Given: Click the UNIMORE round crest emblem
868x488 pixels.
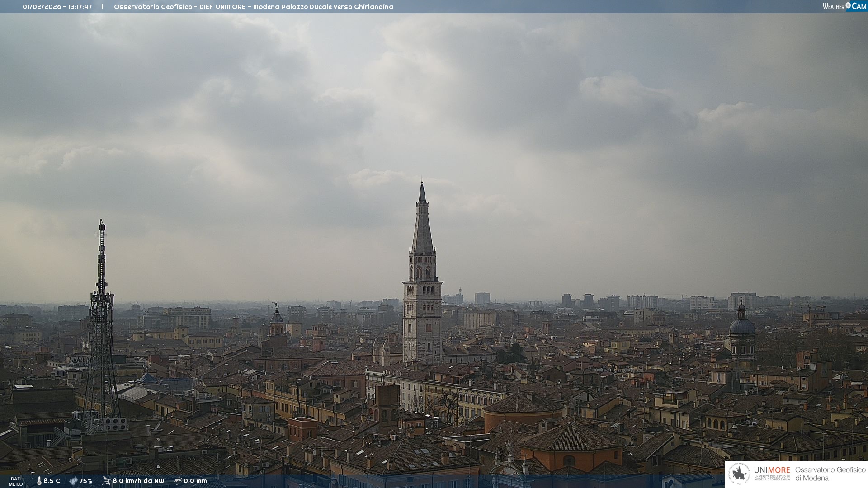Looking at the screenshot, I should [x=739, y=474].
